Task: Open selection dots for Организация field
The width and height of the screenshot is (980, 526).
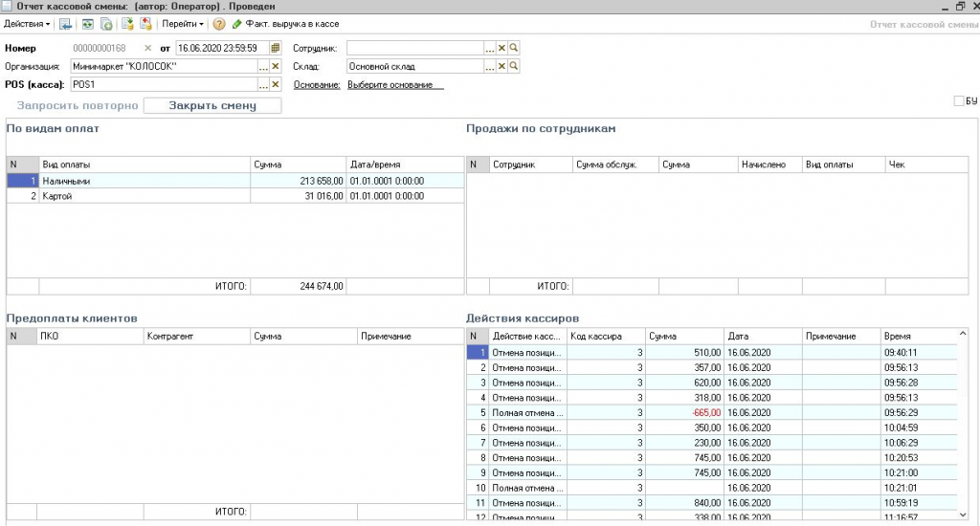Action: coord(264,66)
